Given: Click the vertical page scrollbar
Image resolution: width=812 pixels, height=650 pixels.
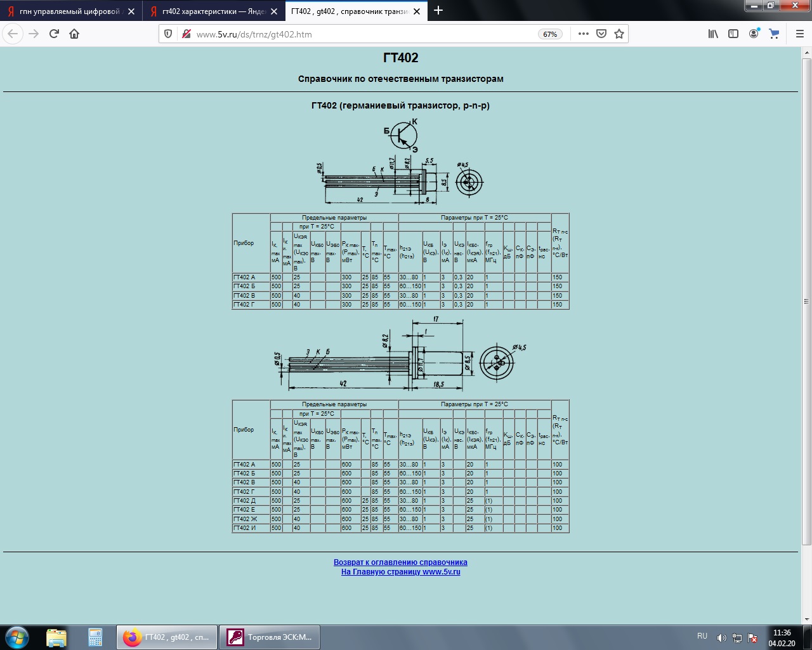Looking at the screenshot, I should pyautogui.click(x=807, y=302).
